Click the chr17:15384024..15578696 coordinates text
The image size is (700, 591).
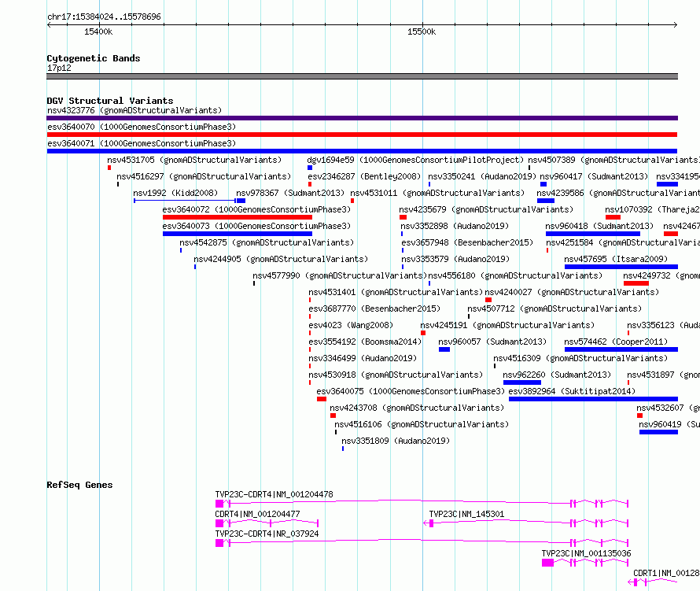point(104,17)
